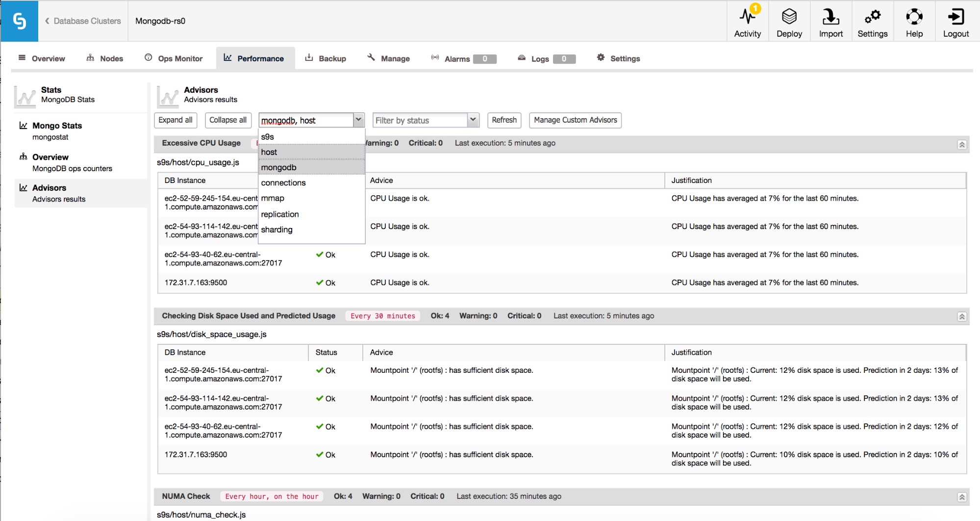Open the Filter by status dropdown arrow
Viewport: 980px width, 521px height.
coord(473,120)
